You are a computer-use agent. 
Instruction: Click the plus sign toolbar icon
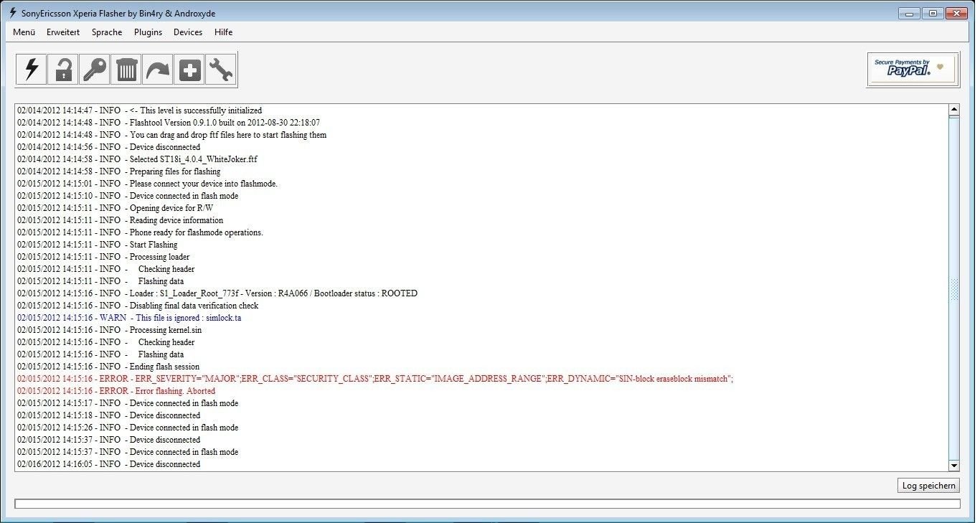point(189,70)
